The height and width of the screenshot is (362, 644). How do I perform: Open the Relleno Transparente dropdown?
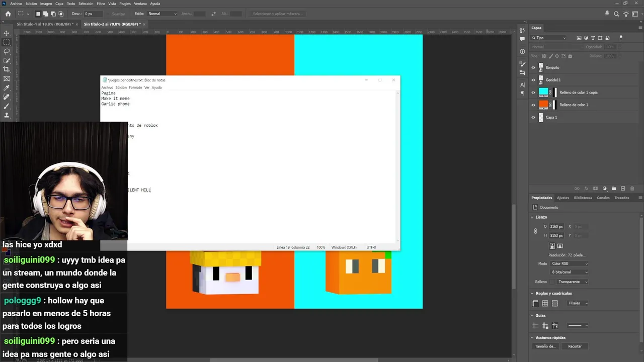click(573, 282)
